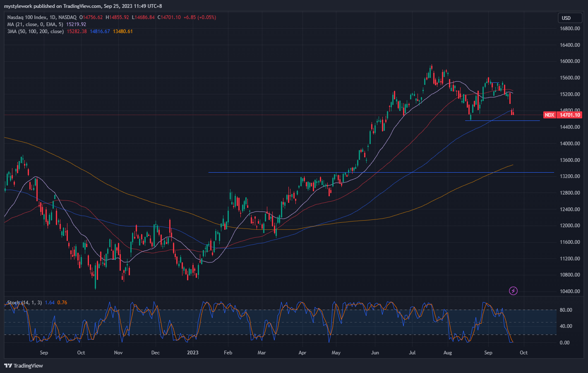Click the 1.64 stochastic value
The width and height of the screenshot is (588, 373).
coord(50,303)
